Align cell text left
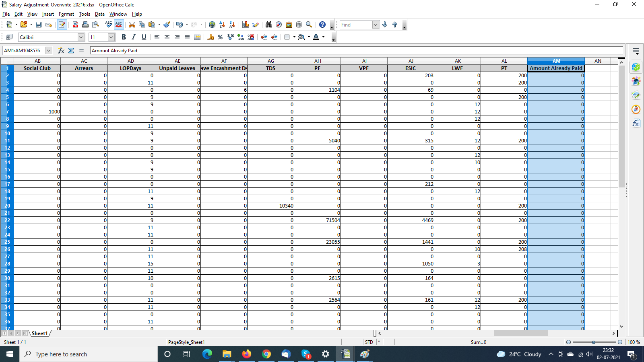The width and height of the screenshot is (644, 362). tap(157, 37)
